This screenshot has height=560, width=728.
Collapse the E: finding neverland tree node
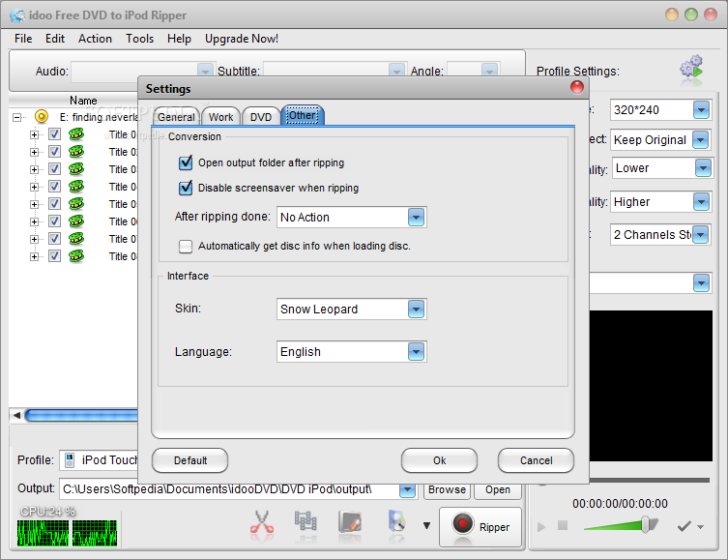coord(16,117)
